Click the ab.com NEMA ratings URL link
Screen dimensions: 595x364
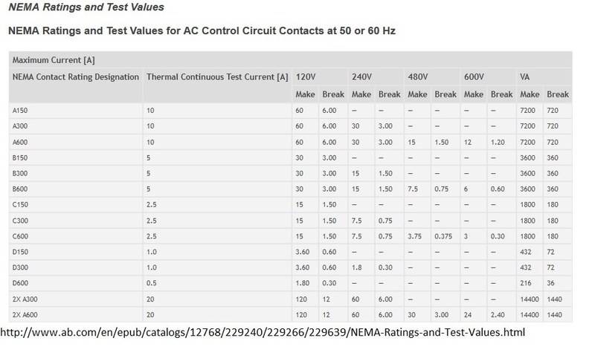coord(266,332)
